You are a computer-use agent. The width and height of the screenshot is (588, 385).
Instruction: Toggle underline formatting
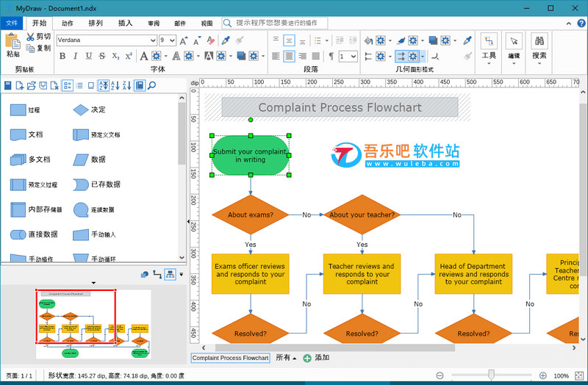pos(88,57)
